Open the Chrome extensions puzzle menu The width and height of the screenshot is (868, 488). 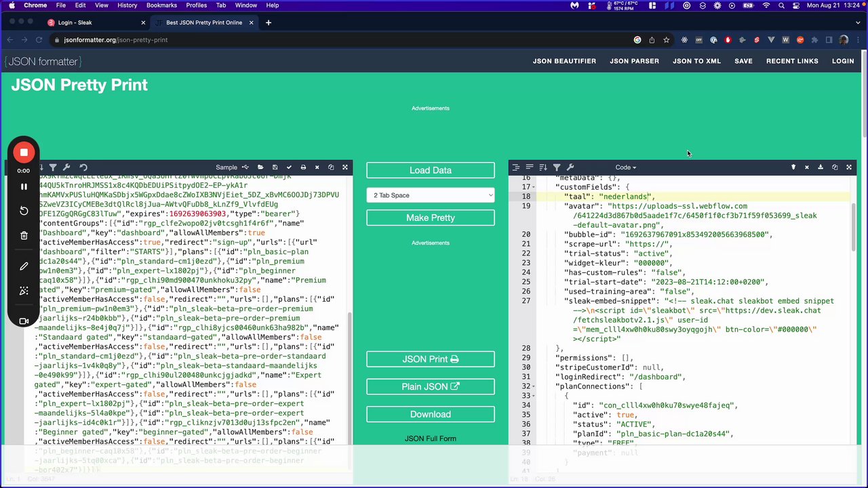point(814,40)
